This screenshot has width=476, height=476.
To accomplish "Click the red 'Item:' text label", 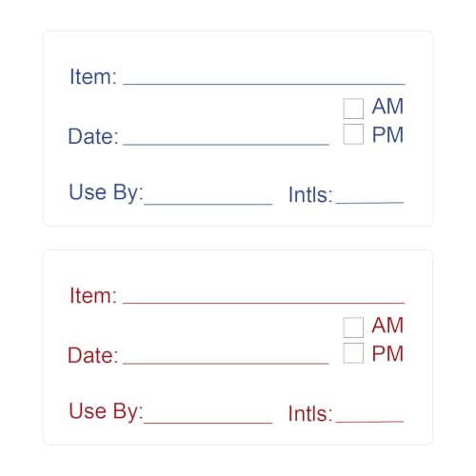I will [93, 295].
